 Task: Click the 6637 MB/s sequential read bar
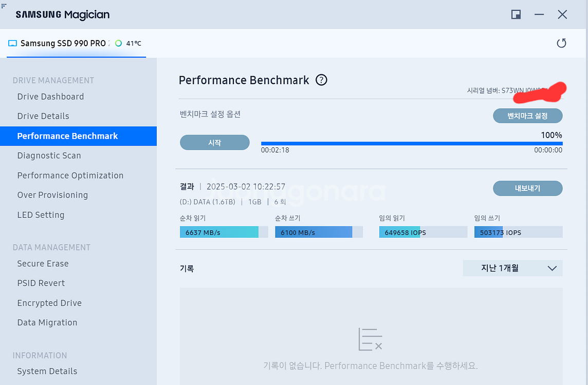pyautogui.click(x=224, y=232)
